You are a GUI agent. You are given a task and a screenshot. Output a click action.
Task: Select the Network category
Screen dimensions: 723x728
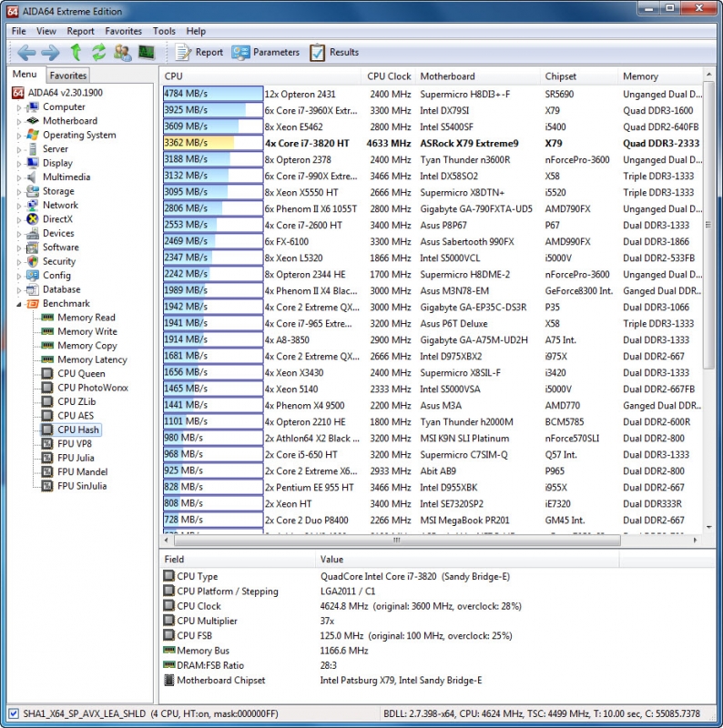point(60,206)
